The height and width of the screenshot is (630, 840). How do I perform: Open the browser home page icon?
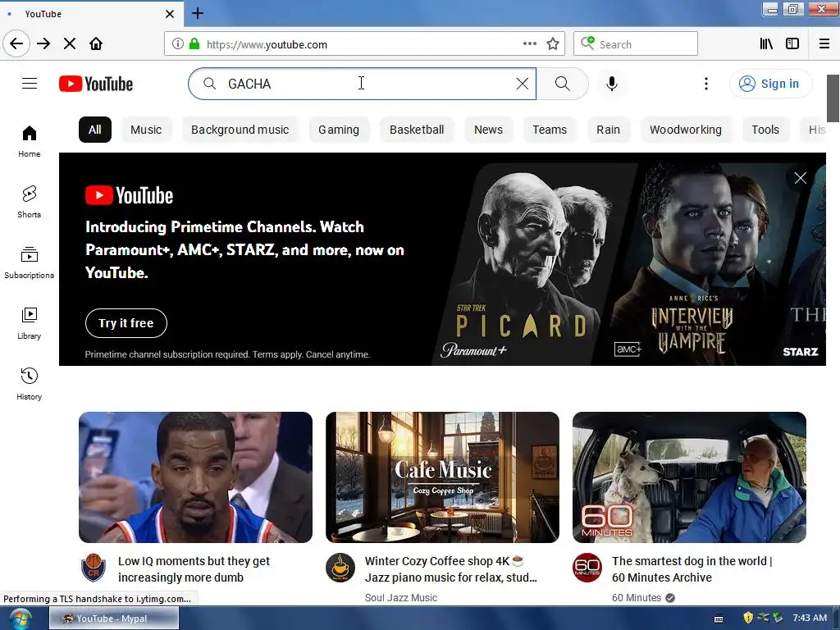click(x=96, y=44)
